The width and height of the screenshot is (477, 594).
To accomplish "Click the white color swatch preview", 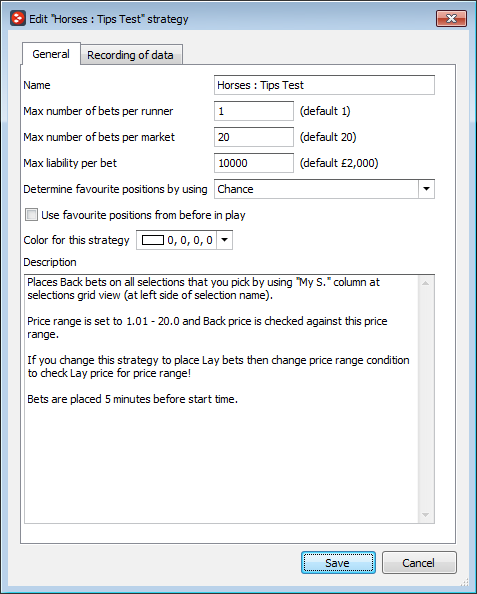I will point(153,240).
